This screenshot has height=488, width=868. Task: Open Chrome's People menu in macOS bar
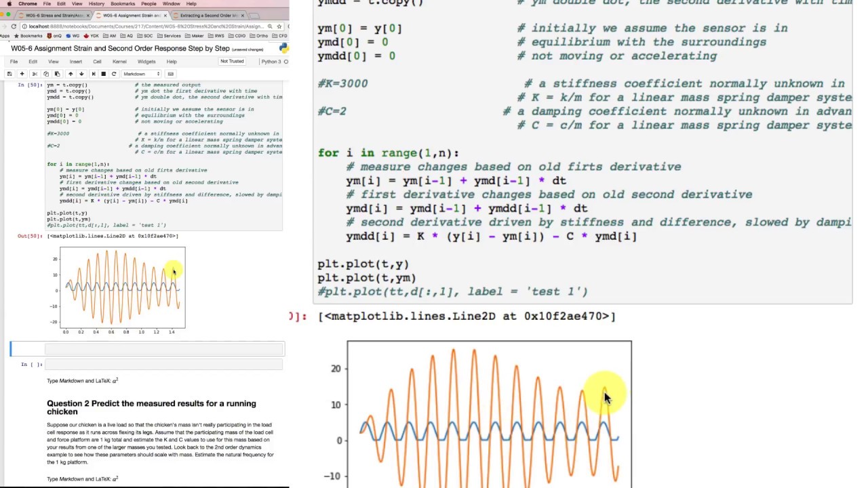point(149,4)
